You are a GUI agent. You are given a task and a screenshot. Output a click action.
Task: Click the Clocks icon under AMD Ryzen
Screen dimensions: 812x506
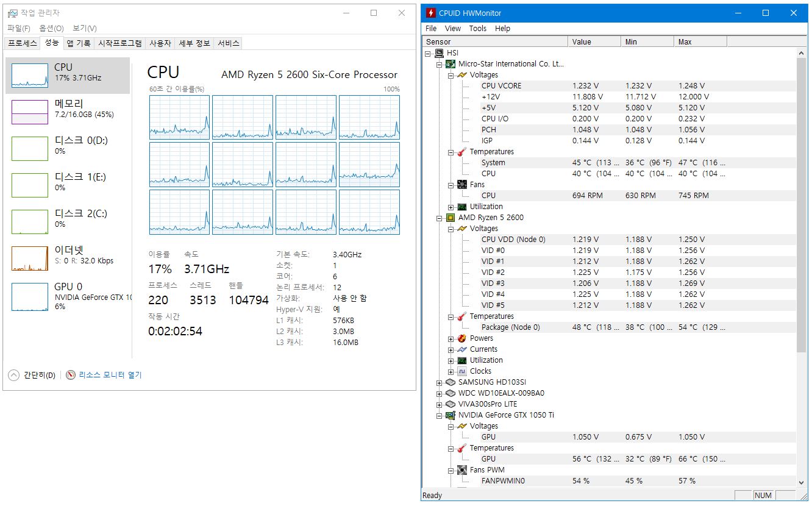point(462,371)
